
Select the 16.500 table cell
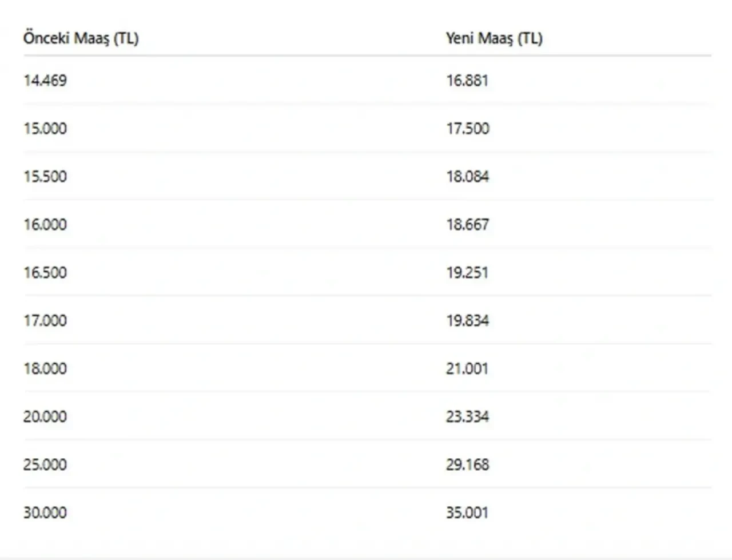coord(45,272)
